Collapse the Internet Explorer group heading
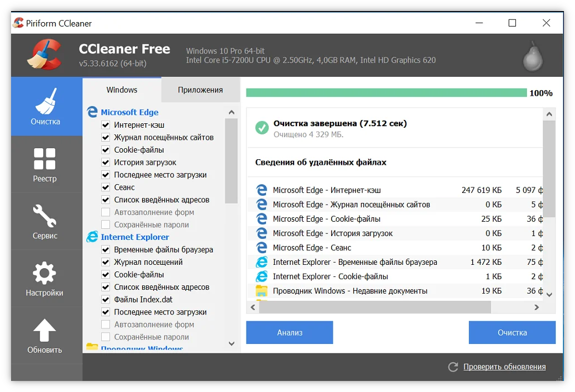The width and height of the screenshot is (575, 392). (135, 237)
